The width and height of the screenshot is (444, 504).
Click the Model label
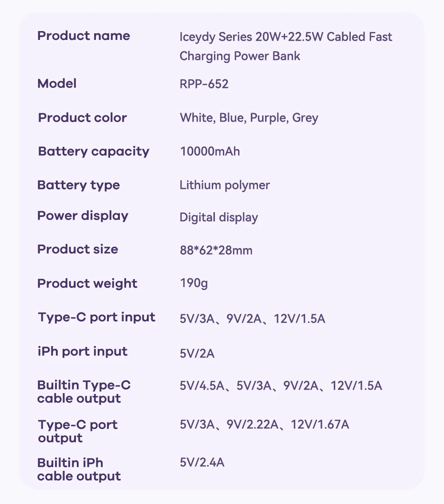(x=57, y=83)
